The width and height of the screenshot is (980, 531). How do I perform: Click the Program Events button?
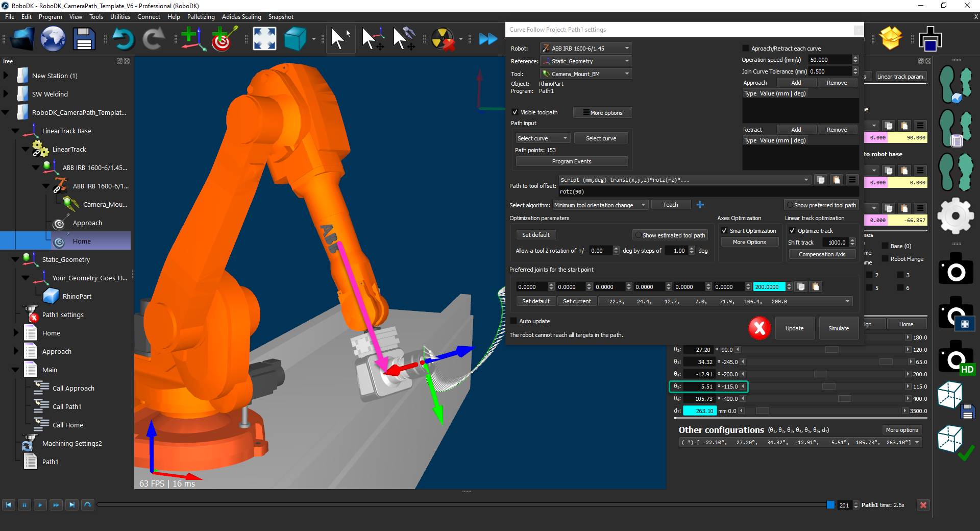[571, 161]
